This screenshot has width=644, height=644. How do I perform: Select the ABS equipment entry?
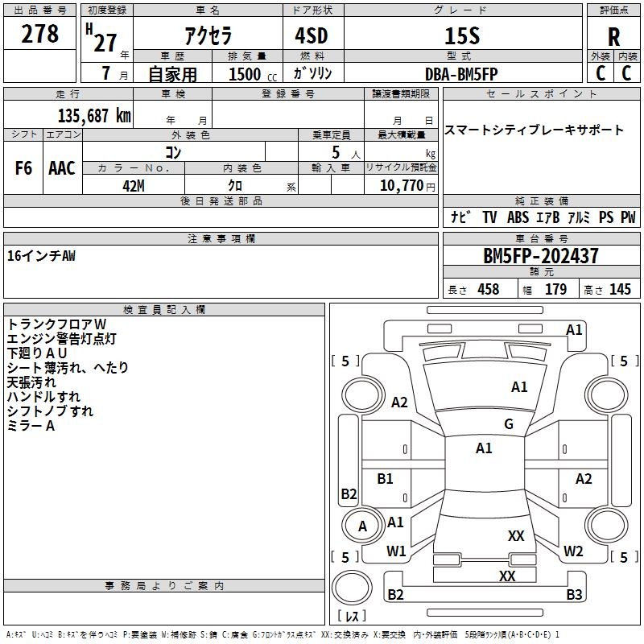click(518, 217)
